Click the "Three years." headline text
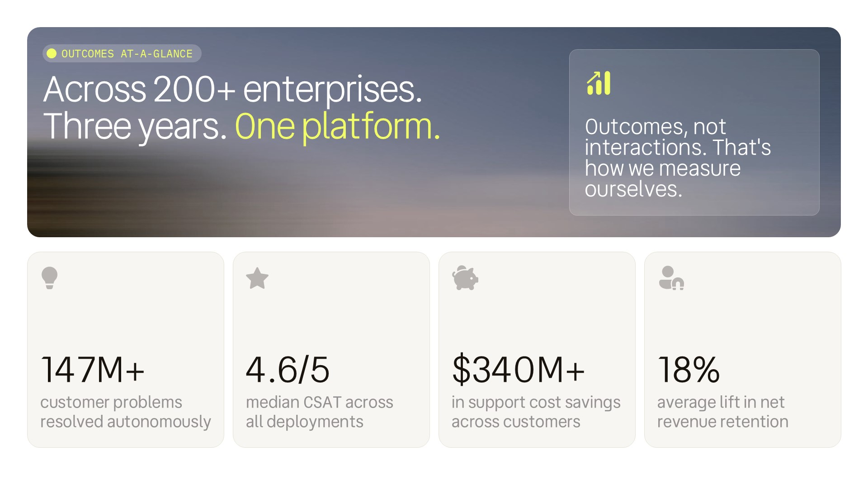 135,127
